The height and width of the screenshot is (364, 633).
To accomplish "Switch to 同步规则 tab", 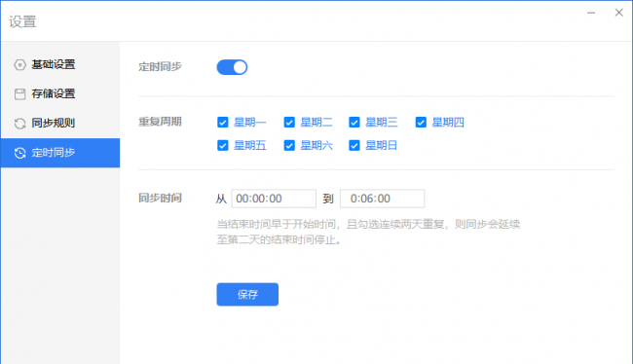I will pos(60,124).
